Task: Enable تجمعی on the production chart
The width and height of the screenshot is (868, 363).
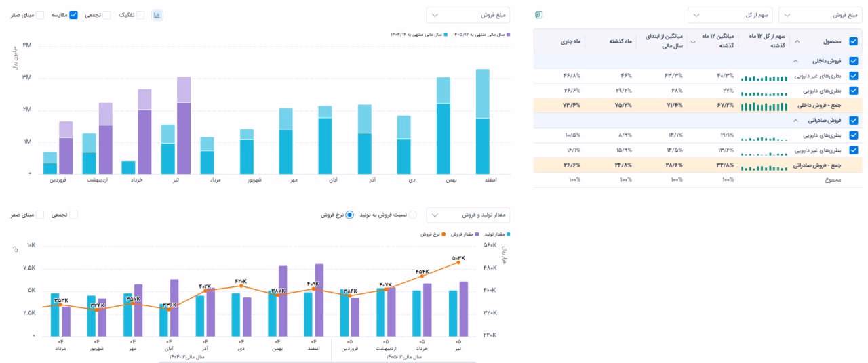Action: pos(73,215)
